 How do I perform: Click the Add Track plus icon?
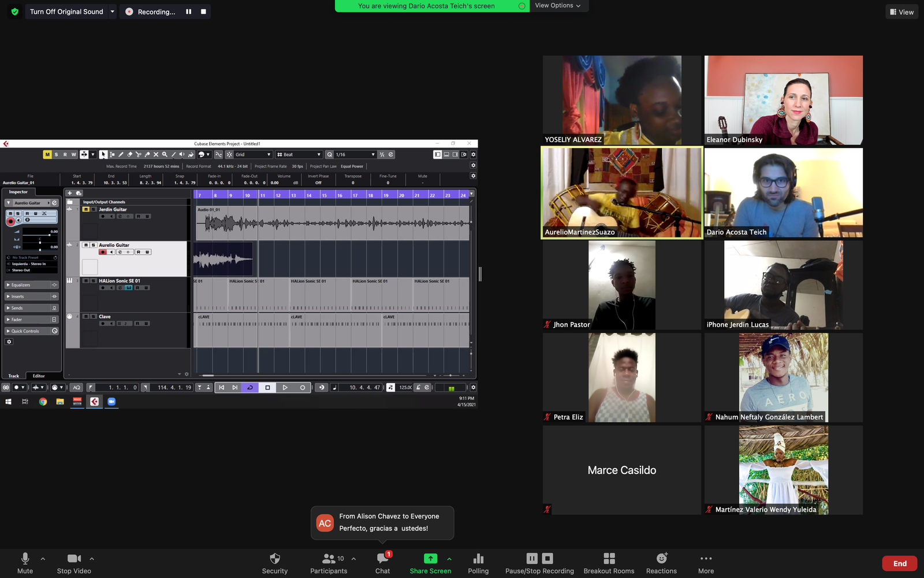tap(70, 193)
